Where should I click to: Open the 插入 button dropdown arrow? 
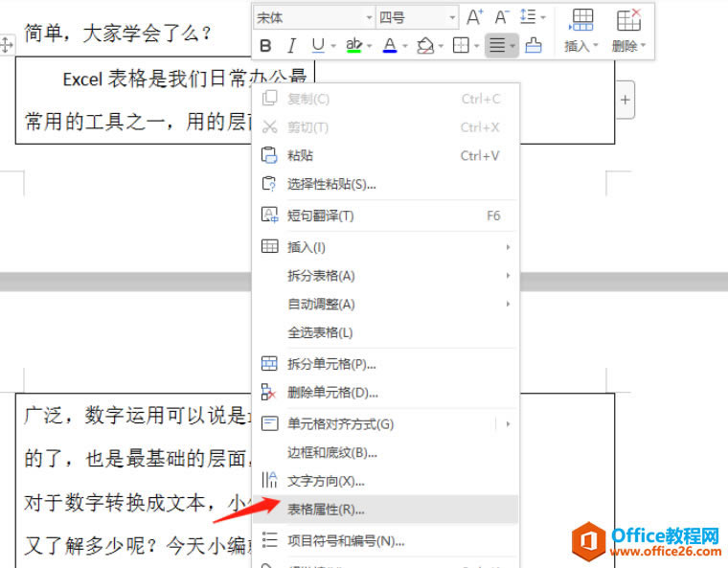596,46
